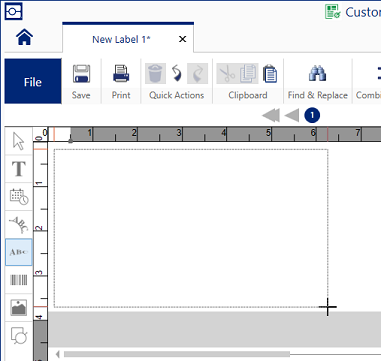Select the highlighted ABC text tool

pos(18,252)
